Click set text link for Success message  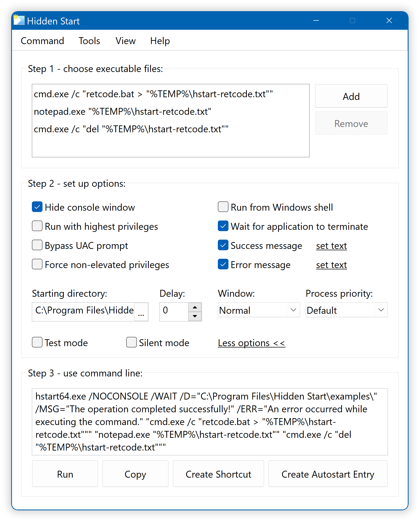pyautogui.click(x=331, y=246)
